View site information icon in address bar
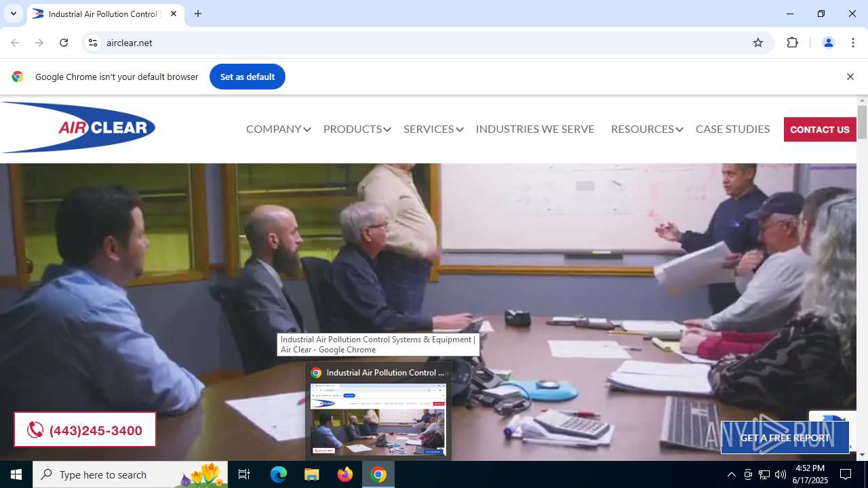868x488 pixels. [x=94, y=43]
